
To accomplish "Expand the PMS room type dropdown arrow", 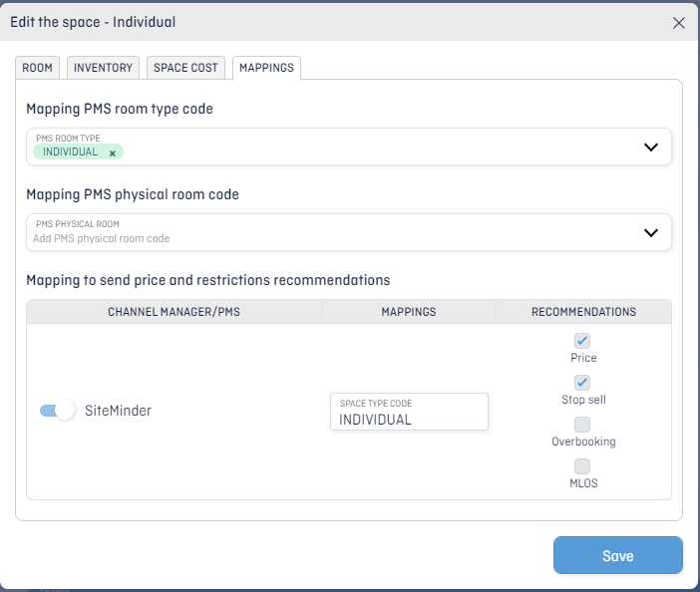I will pyautogui.click(x=651, y=147).
